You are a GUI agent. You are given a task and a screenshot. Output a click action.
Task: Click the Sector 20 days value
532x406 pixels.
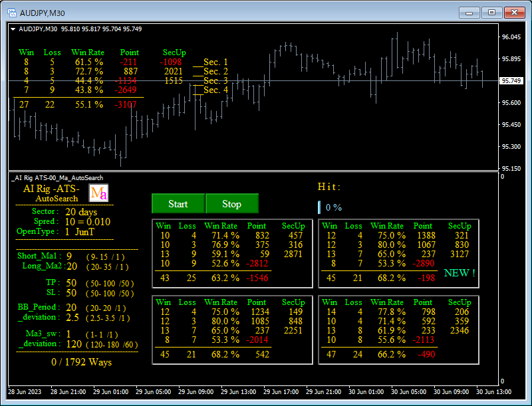click(x=81, y=212)
